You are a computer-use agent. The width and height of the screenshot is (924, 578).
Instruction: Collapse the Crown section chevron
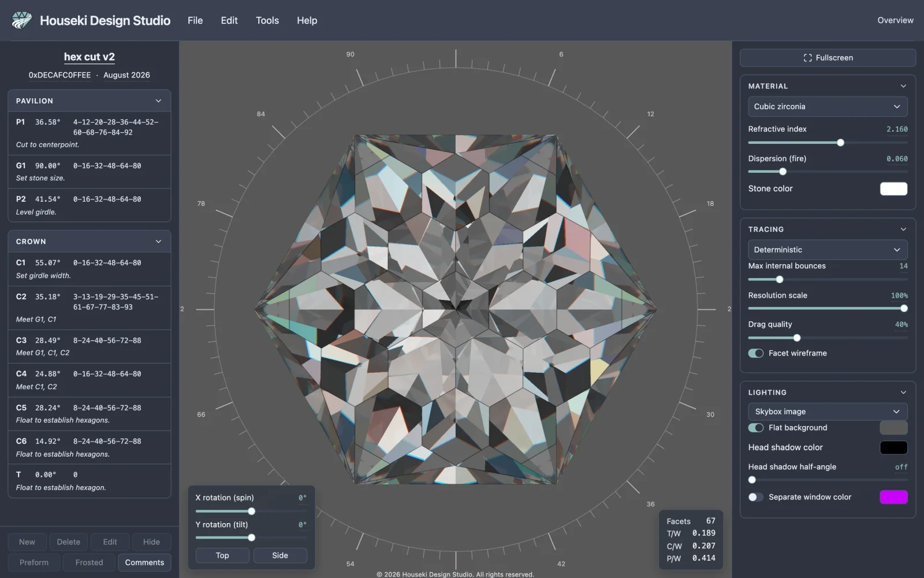point(158,242)
